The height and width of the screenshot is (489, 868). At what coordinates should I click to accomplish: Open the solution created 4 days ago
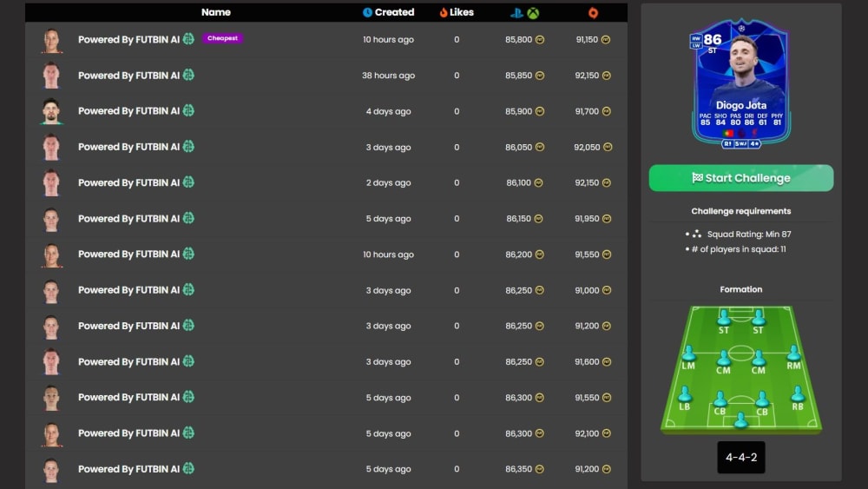pyautogui.click(x=326, y=111)
